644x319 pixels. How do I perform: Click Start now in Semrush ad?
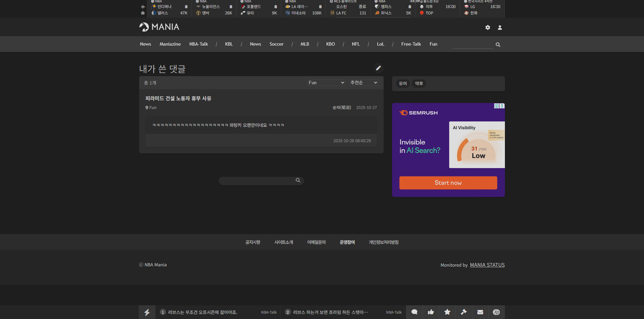point(448,183)
